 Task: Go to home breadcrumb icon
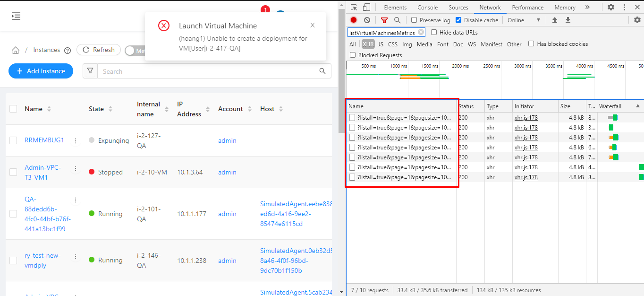coord(16,50)
